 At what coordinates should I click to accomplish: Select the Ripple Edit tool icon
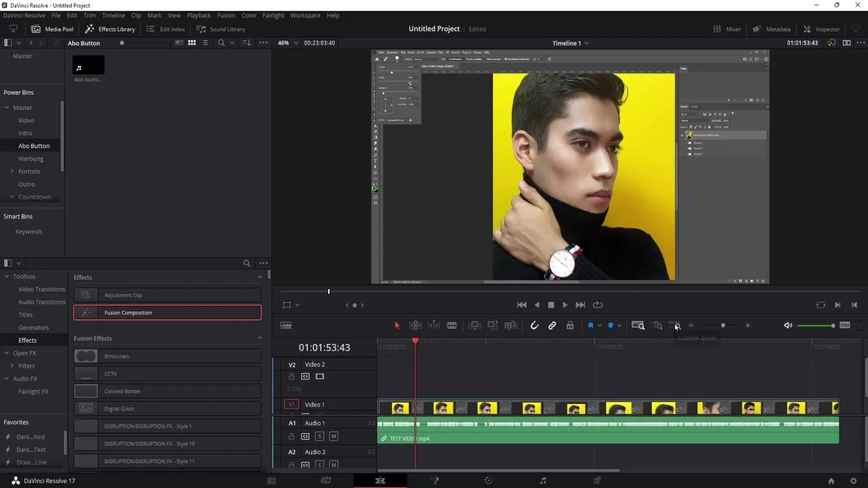click(x=415, y=325)
